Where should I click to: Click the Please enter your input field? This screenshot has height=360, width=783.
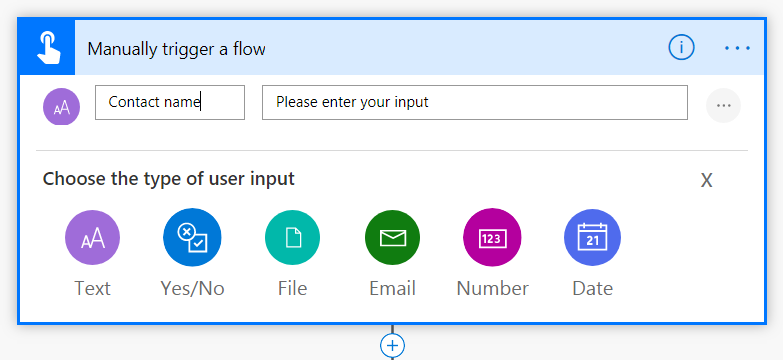click(x=475, y=102)
